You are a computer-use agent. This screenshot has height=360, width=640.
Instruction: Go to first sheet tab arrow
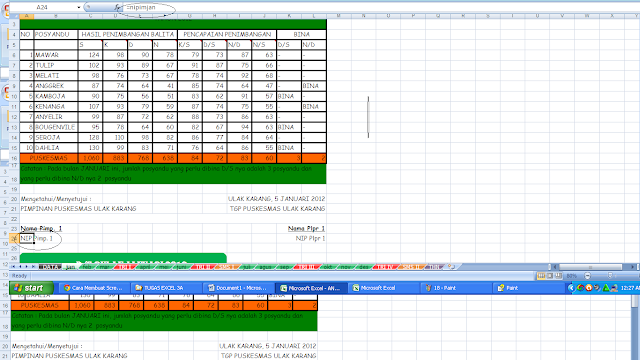(x=13, y=267)
